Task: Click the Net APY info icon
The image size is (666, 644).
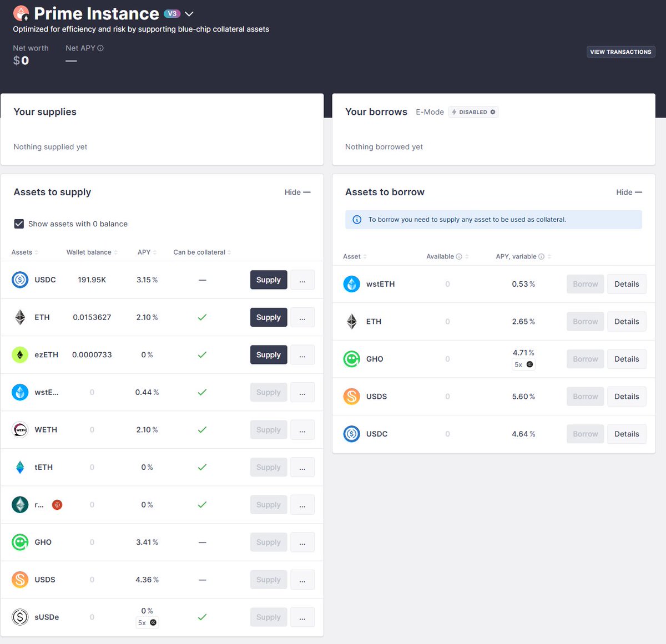Action: 100,48
